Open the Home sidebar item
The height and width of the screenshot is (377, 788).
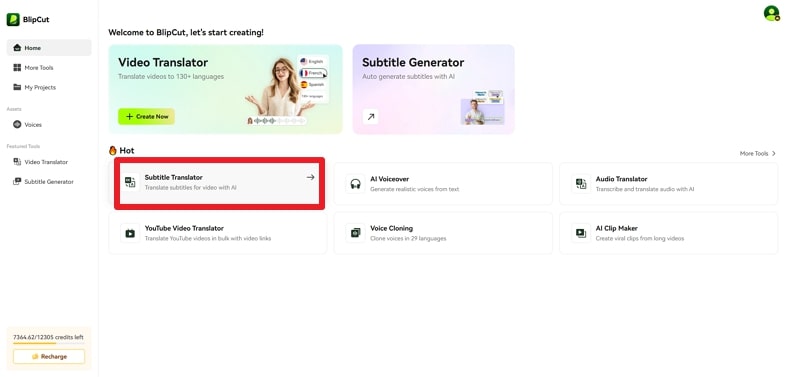tap(49, 48)
